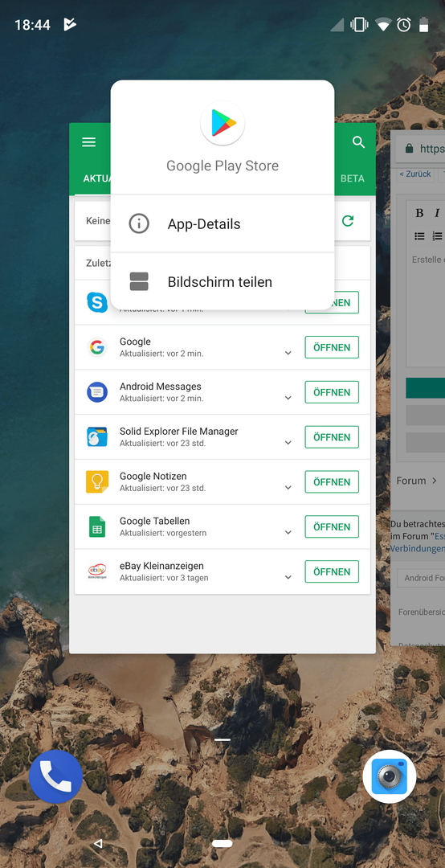Tap the Google Tabellen name text
This screenshot has height=868, width=445.
coord(154,521)
